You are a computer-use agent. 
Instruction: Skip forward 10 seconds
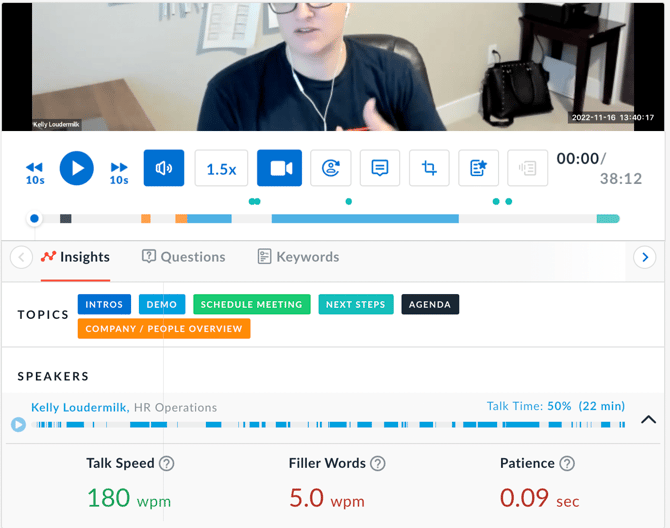coord(119,172)
